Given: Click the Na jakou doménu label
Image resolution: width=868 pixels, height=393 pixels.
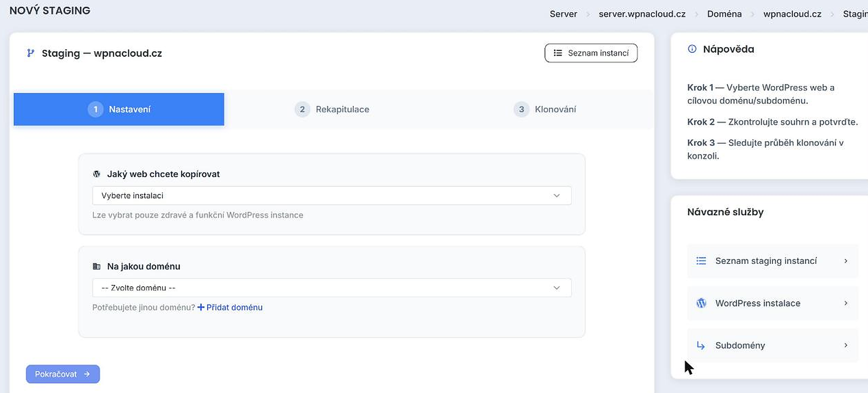Looking at the screenshot, I should coord(144,266).
